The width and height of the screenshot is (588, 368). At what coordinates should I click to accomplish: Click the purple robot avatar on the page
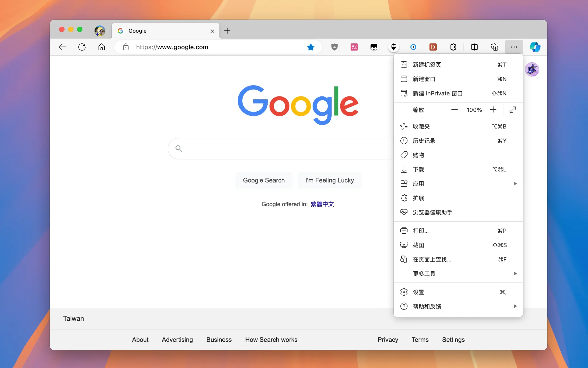click(x=532, y=69)
